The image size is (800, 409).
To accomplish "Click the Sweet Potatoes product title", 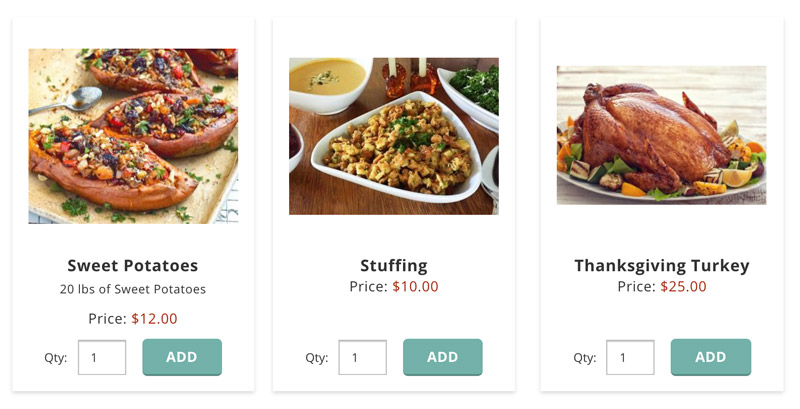I will [133, 266].
